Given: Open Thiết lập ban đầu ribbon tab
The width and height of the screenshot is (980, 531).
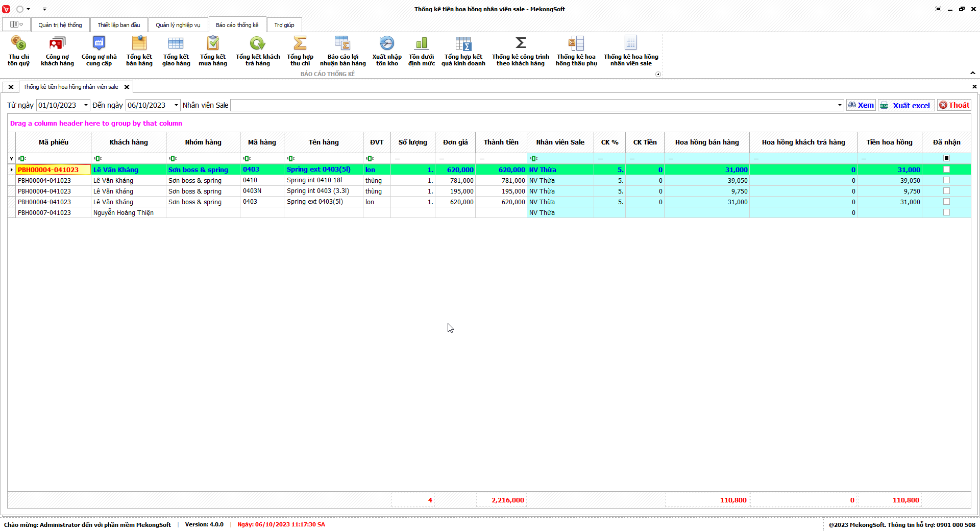Looking at the screenshot, I should click(x=119, y=25).
